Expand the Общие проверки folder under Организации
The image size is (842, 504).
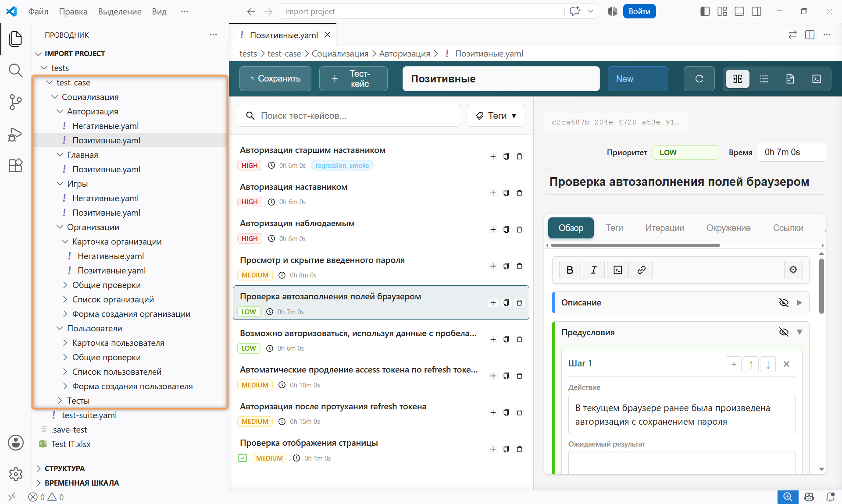pyautogui.click(x=106, y=285)
